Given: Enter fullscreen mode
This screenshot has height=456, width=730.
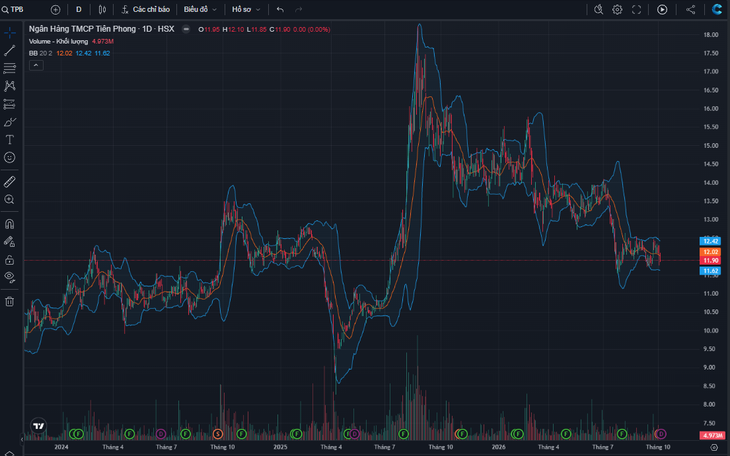Looking at the screenshot, I should click(x=636, y=9).
